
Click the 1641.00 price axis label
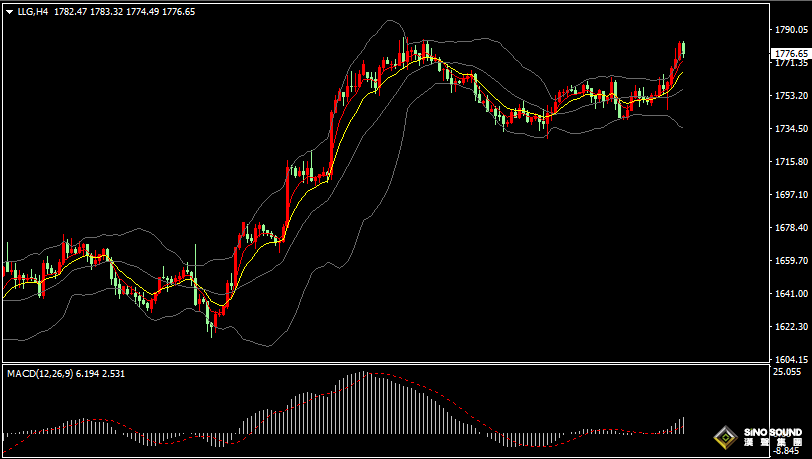[x=791, y=294]
